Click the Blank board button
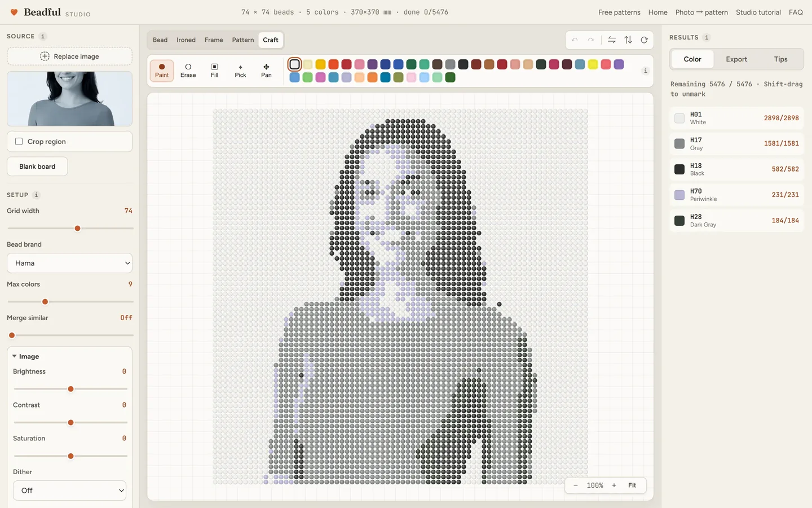The width and height of the screenshot is (812, 508). tap(37, 167)
